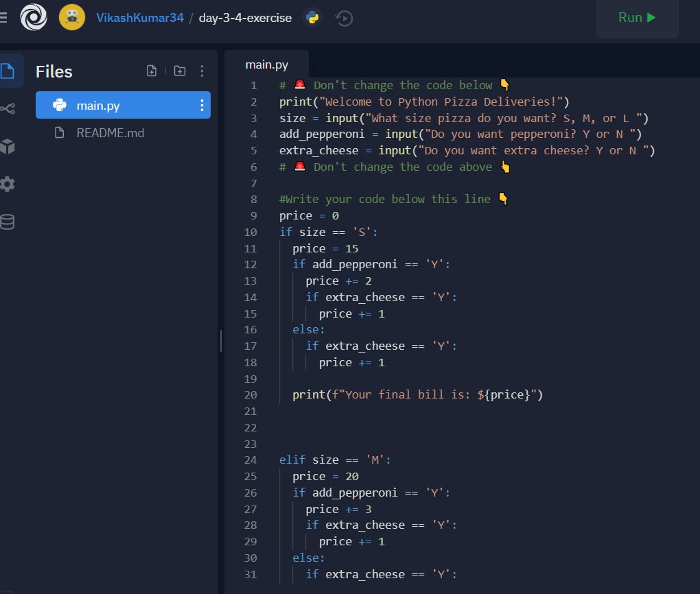
Task: Open the VikashKumar34 user avatar
Action: point(72,17)
